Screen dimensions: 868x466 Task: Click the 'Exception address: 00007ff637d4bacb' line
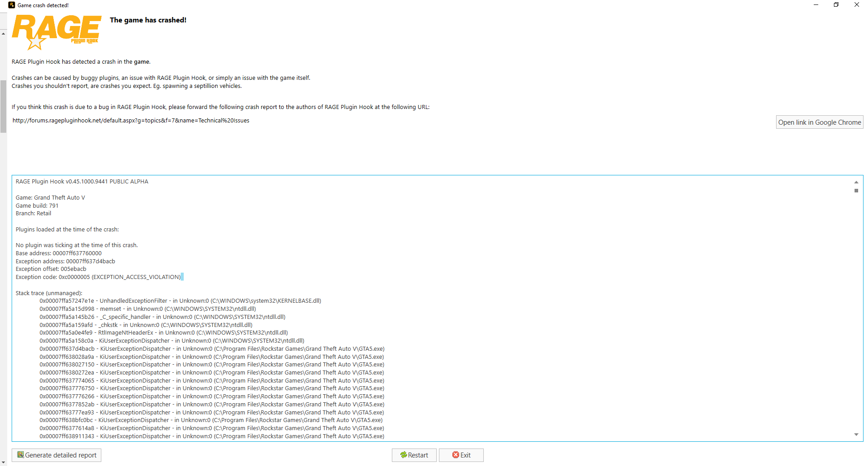tap(65, 261)
